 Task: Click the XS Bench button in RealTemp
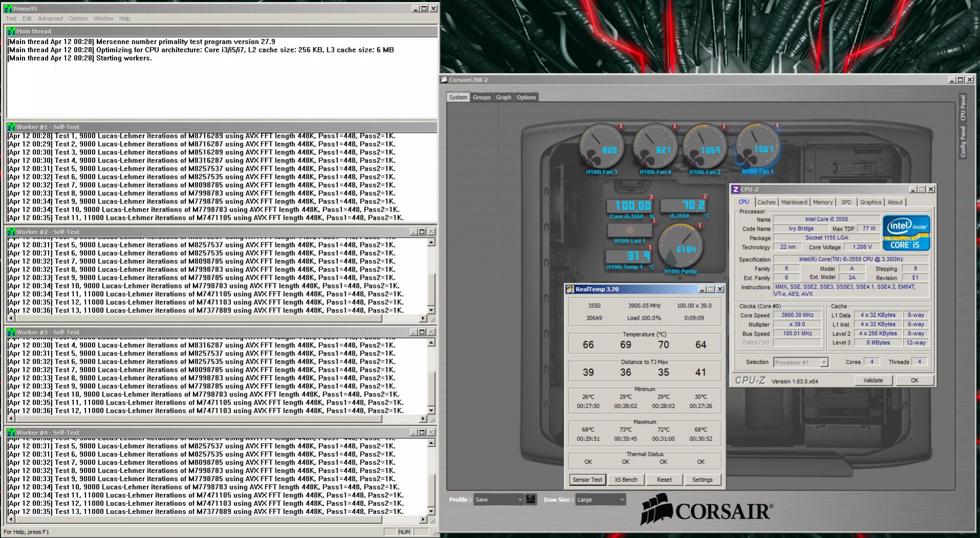point(626,480)
